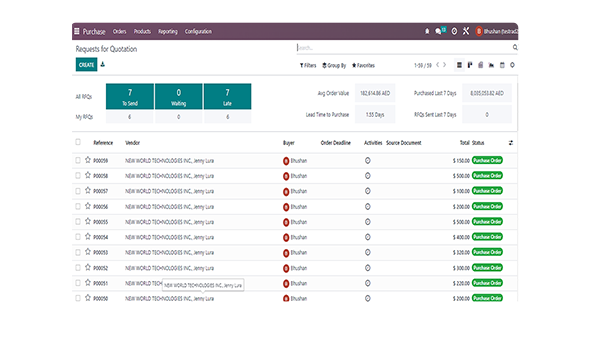Open activity clock for P00052

[368, 268]
